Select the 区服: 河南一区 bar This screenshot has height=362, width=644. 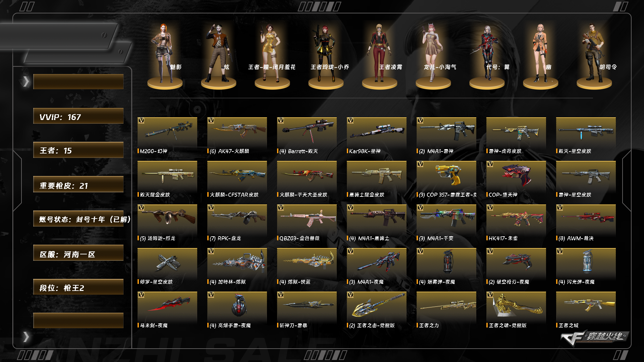pos(78,253)
